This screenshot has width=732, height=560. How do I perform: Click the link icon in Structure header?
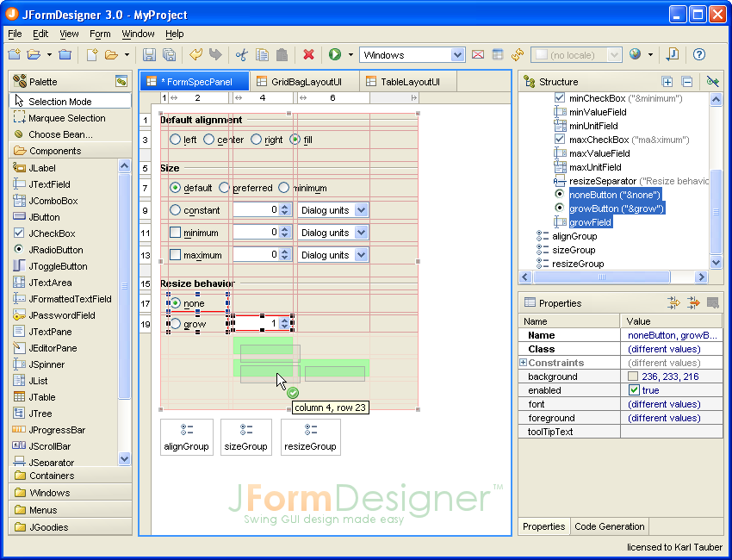713,82
